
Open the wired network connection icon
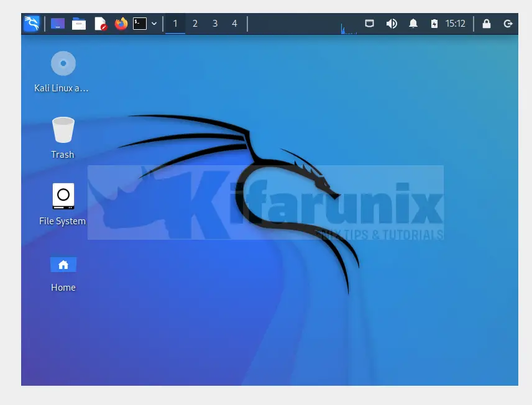coord(370,24)
